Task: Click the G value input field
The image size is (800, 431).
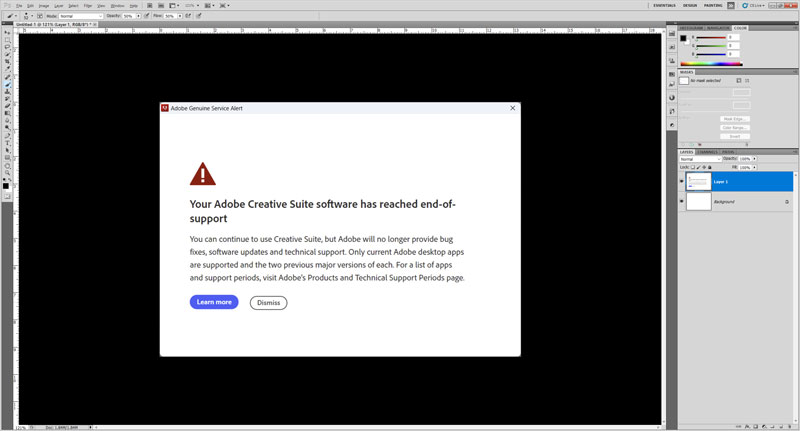Action: point(733,45)
